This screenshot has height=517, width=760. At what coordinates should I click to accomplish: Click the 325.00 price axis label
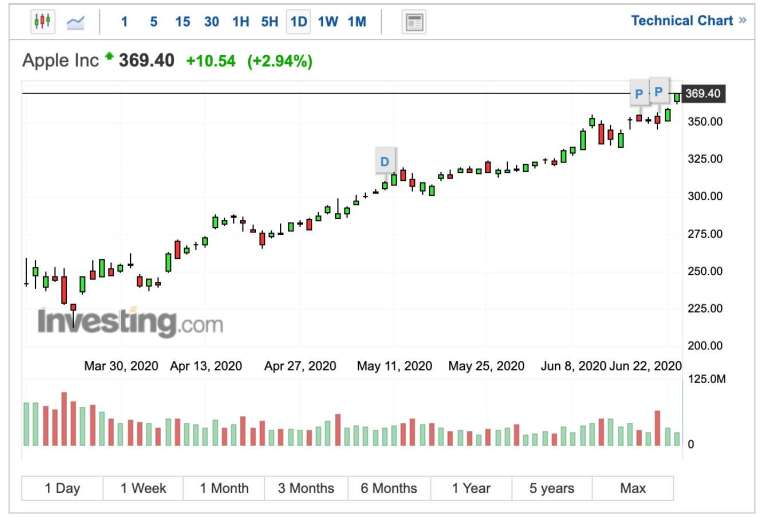pyautogui.click(x=705, y=159)
